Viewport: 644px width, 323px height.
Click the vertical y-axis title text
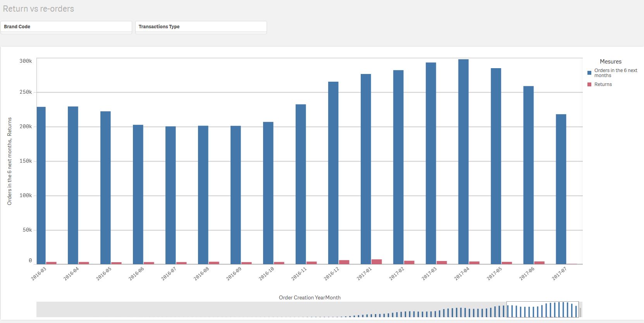(9, 161)
